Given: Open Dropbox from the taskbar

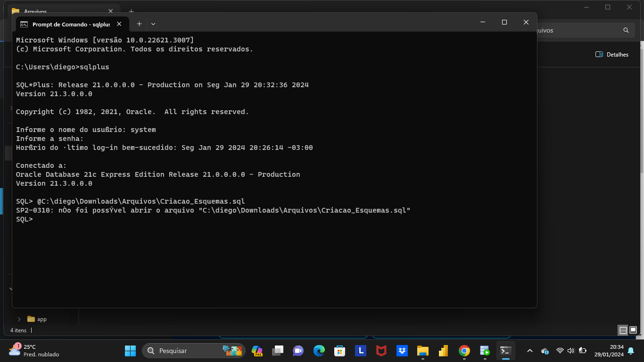Looking at the screenshot, I should pos(402,351).
